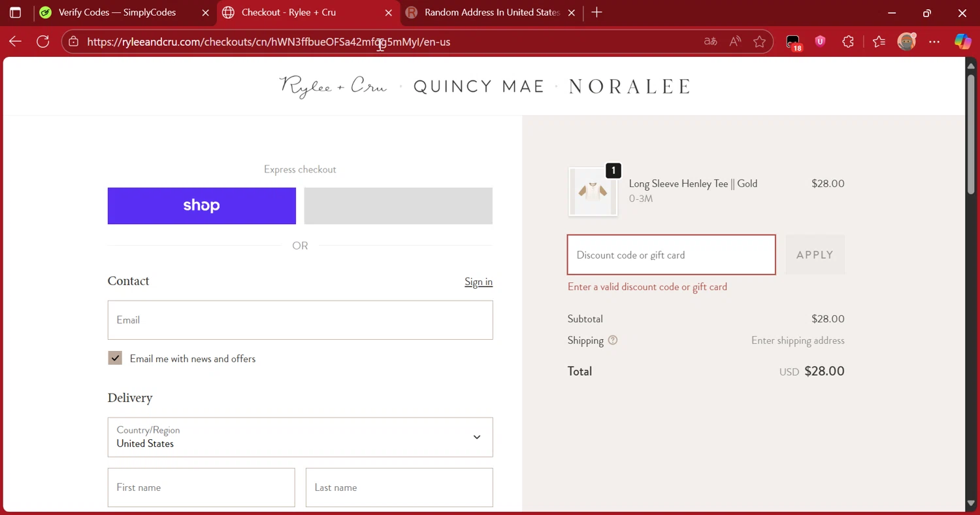Click the gray express checkout button
The width and height of the screenshot is (980, 515).
(x=399, y=206)
